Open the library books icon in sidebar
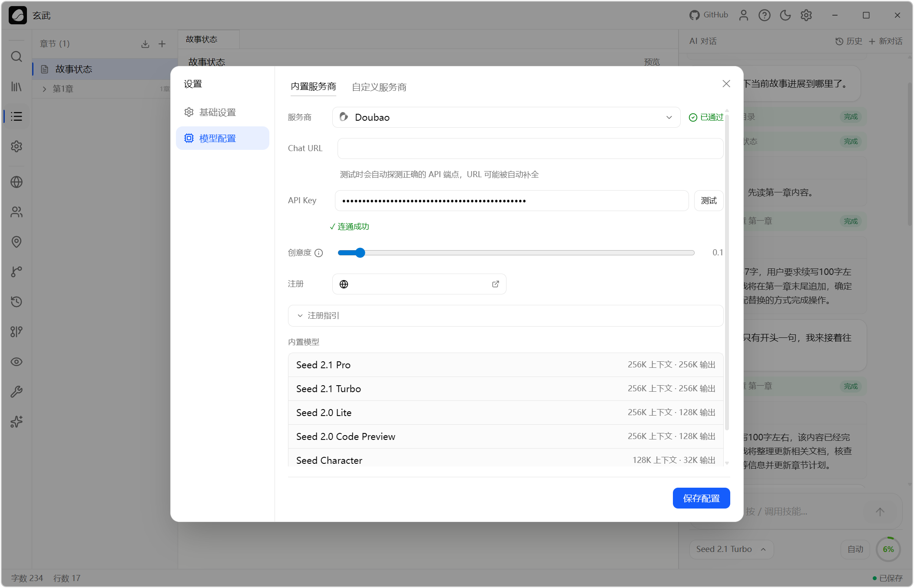This screenshot has height=588, width=914. click(17, 86)
